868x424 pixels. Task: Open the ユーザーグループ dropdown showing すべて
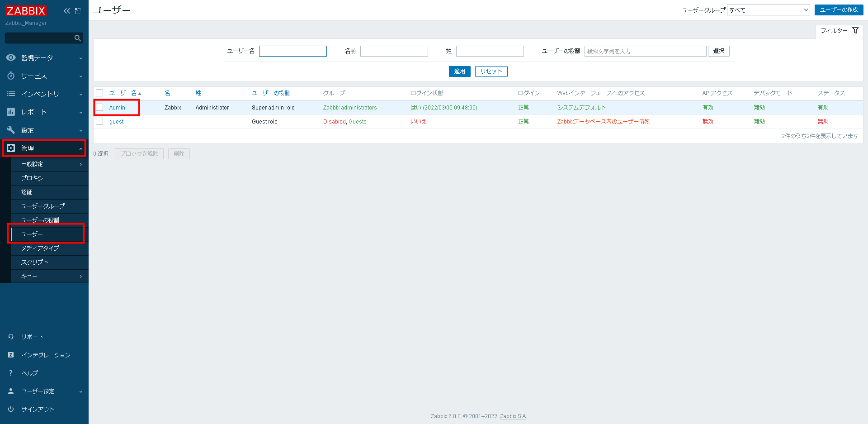[768, 10]
